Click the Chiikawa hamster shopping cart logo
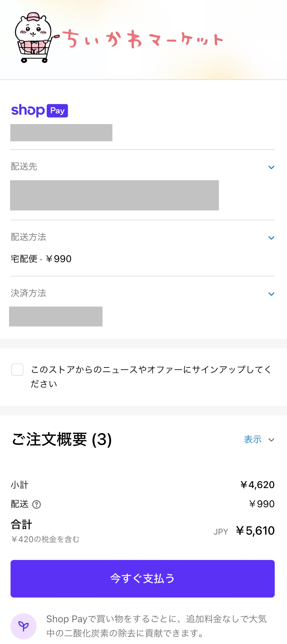The width and height of the screenshot is (287, 644). pos(36,37)
